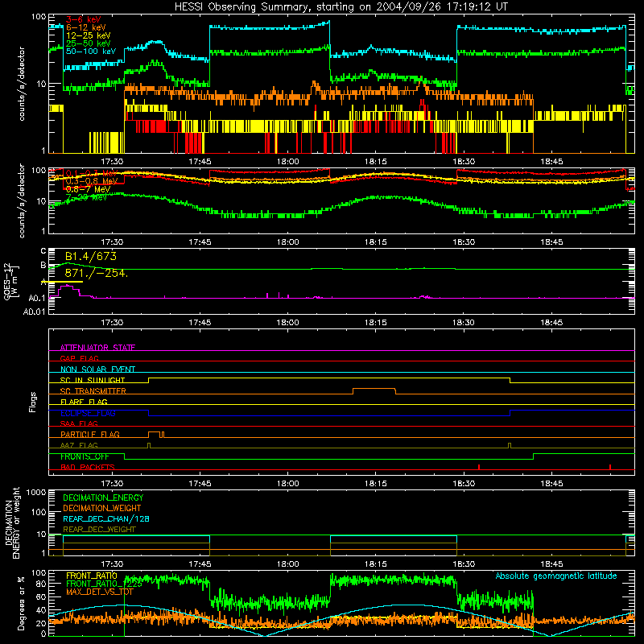This screenshot has width=644, height=644.
Task: Click the yellow FRONT_RATIO legend label
Action: (x=92, y=576)
